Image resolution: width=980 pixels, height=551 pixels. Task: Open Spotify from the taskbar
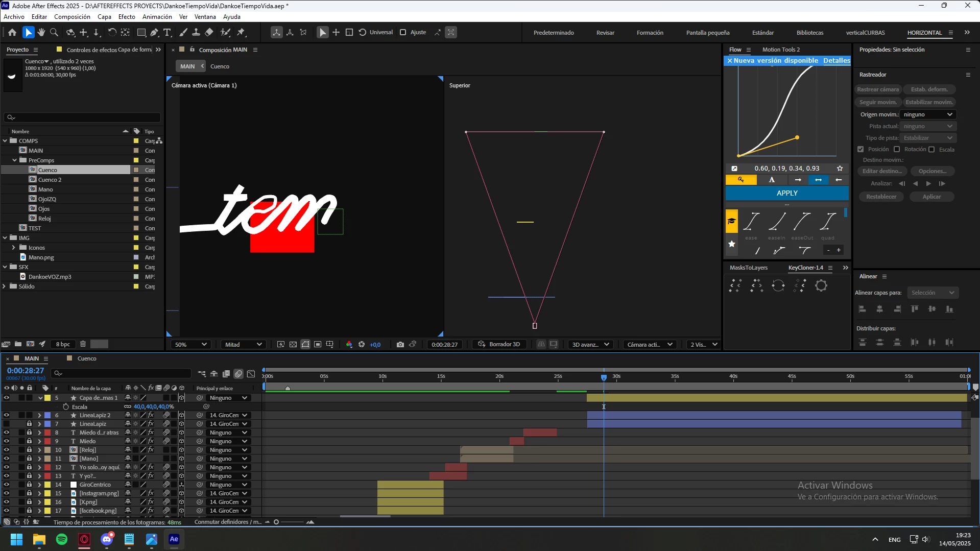(x=62, y=539)
